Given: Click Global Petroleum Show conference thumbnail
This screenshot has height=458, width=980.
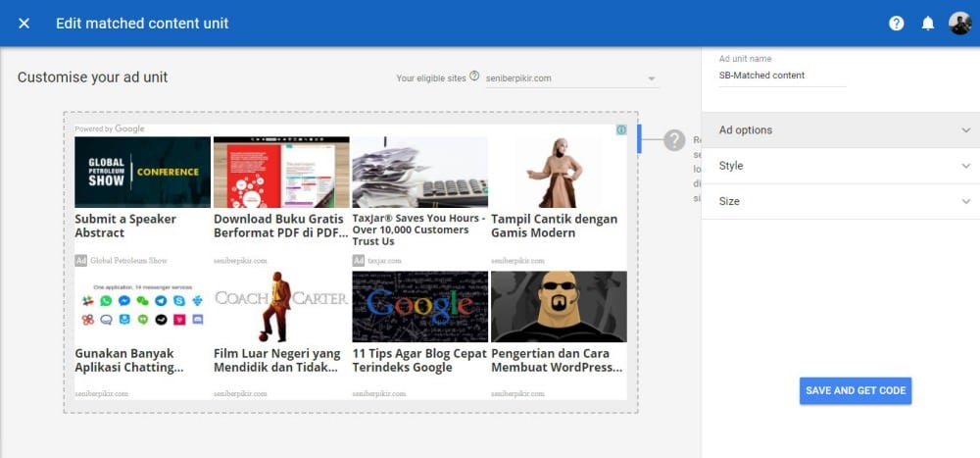Looking at the screenshot, I should (142, 172).
